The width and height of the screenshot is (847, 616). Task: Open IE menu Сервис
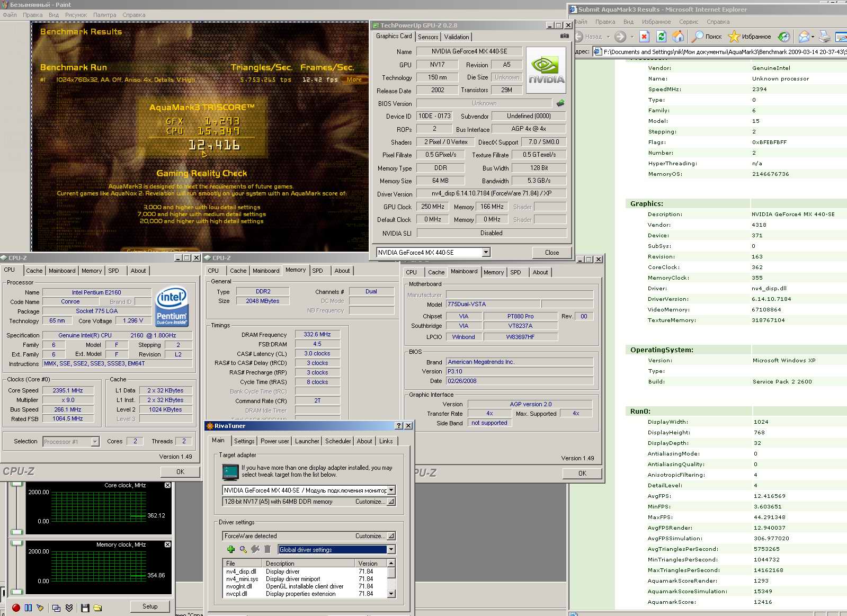click(689, 22)
